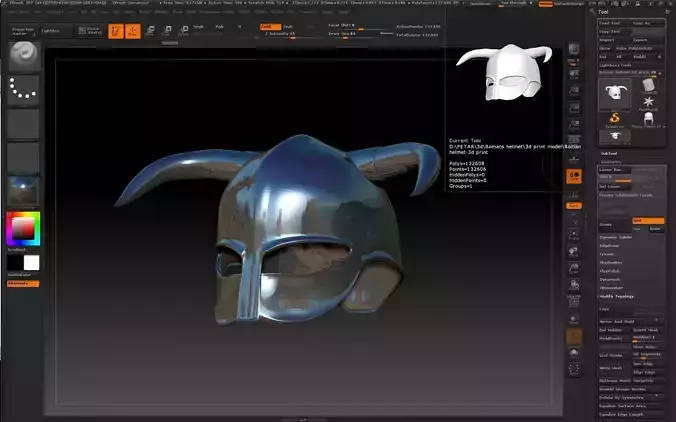Open the current brush thumbnail

tap(24, 55)
